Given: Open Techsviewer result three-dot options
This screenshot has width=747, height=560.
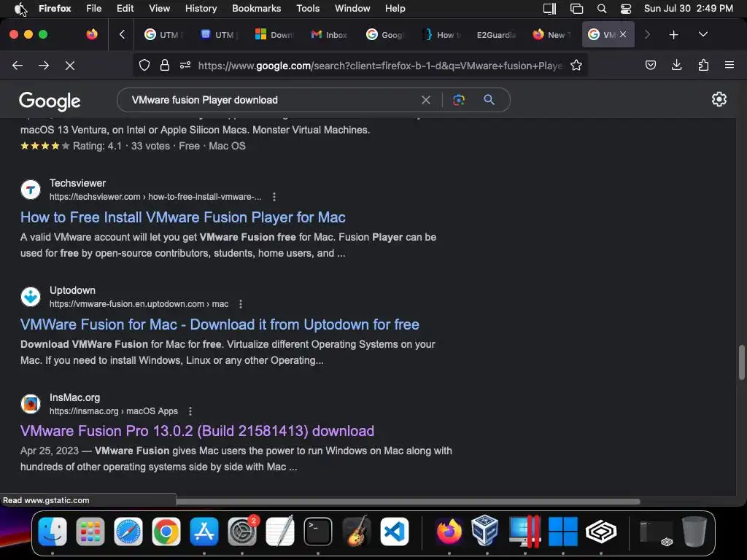Looking at the screenshot, I should [274, 197].
